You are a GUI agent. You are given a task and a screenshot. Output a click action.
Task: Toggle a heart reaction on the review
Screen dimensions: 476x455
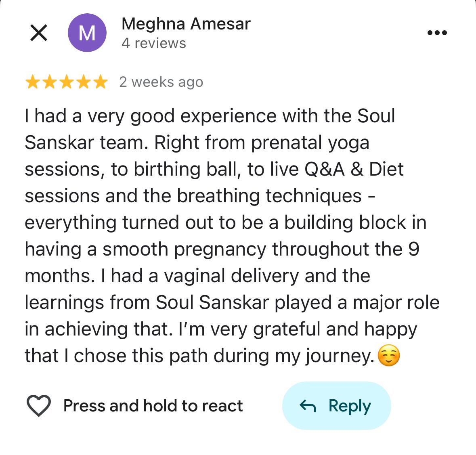(x=39, y=405)
